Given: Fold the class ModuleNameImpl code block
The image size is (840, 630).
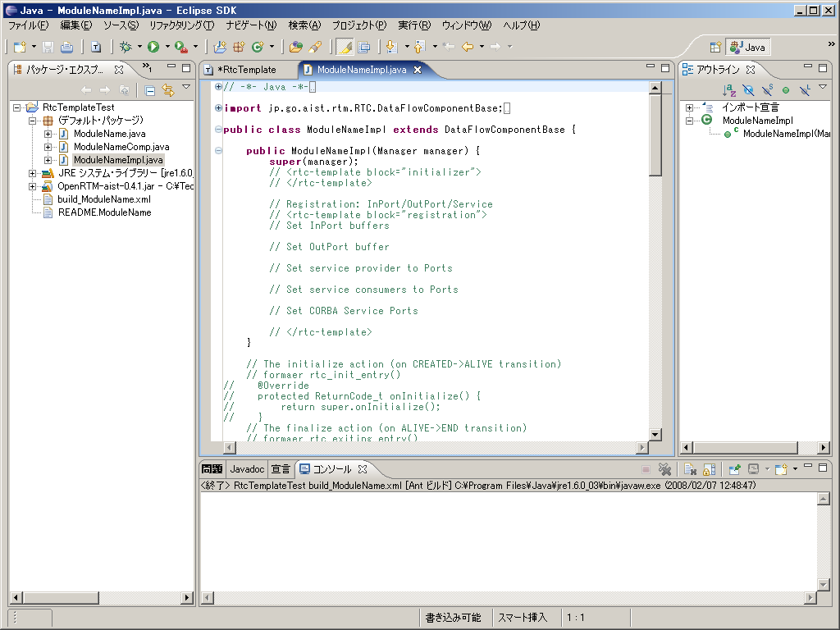Looking at the screenshot, I should (218, 129).
